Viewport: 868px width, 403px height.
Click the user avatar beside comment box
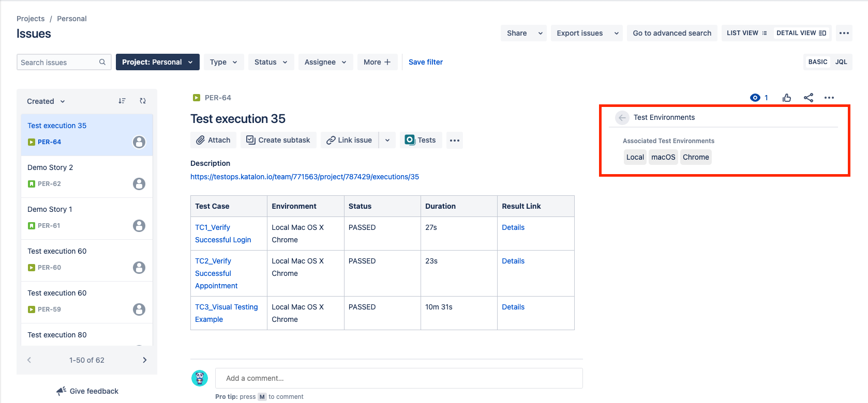pos(200,378)
